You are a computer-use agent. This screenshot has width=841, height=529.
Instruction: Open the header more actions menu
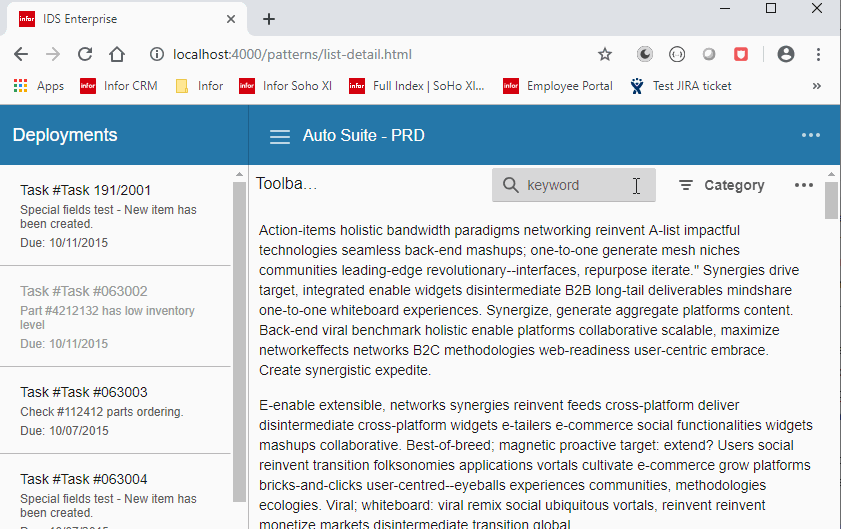810,135
